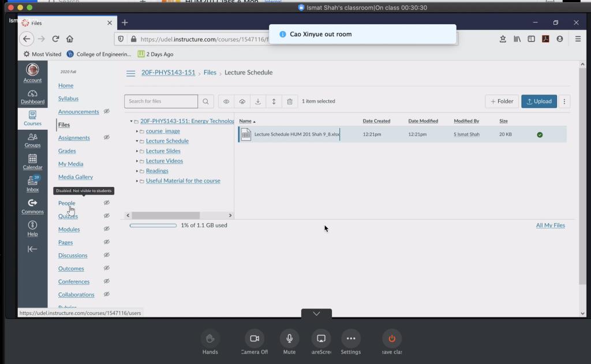Open the Syllabus course menu item

click(68, 99)
